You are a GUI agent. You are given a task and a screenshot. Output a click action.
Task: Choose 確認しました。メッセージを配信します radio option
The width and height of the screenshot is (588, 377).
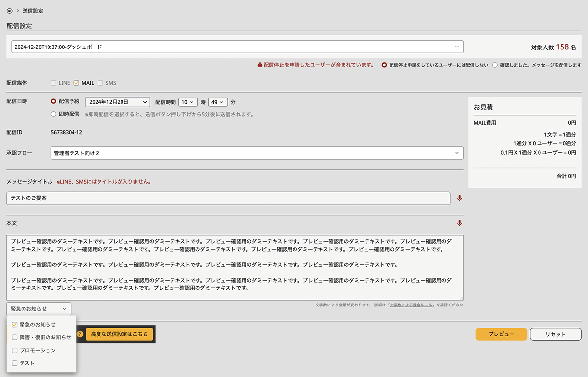pos(495,65)
